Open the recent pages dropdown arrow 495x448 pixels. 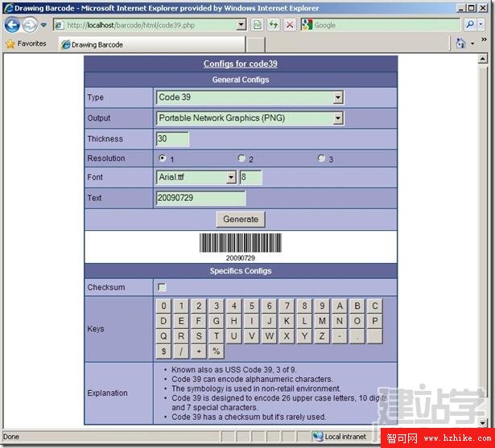click(x=43, y=25)
